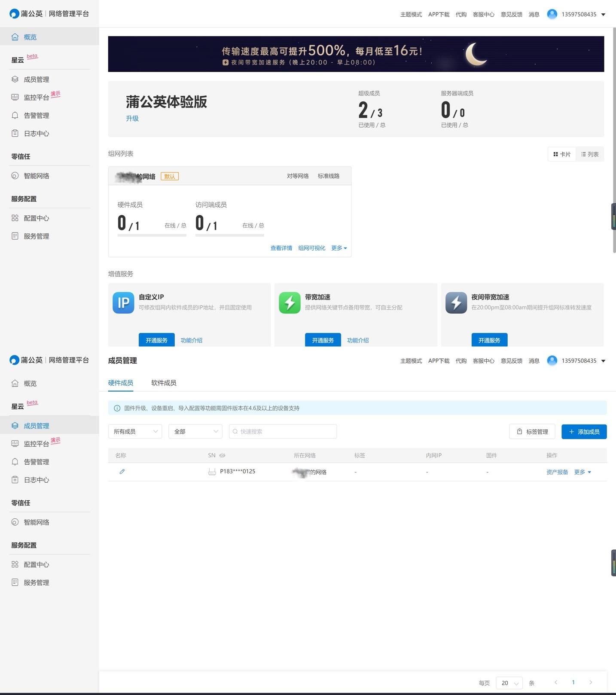Screen dimensions: 616x695
Task: Select the 硬件成员 tab
Action: pyautogui.click(x=121, y=383)
